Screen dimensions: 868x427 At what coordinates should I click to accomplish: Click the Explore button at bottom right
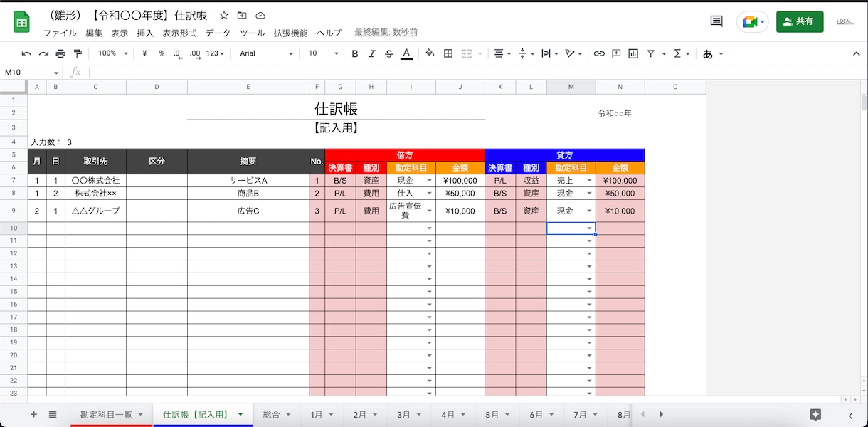click(815, 415)
